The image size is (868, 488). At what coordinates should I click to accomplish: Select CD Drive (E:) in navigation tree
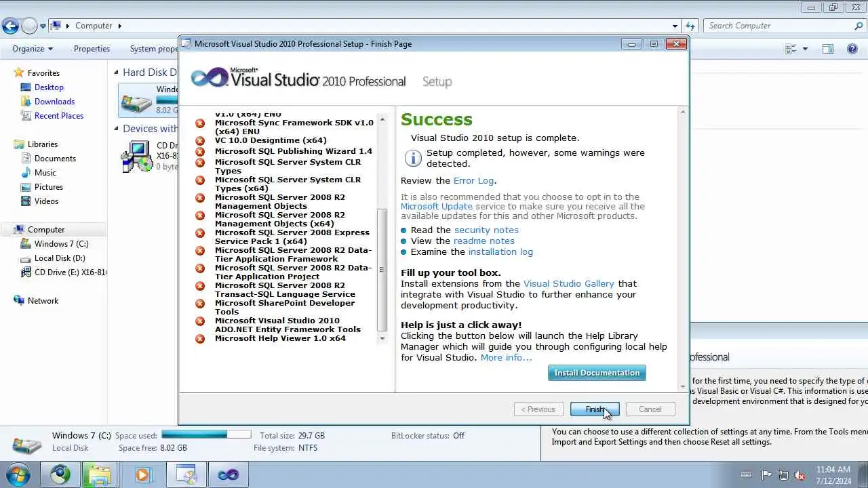pyautogui.click(x=70, y=272)
